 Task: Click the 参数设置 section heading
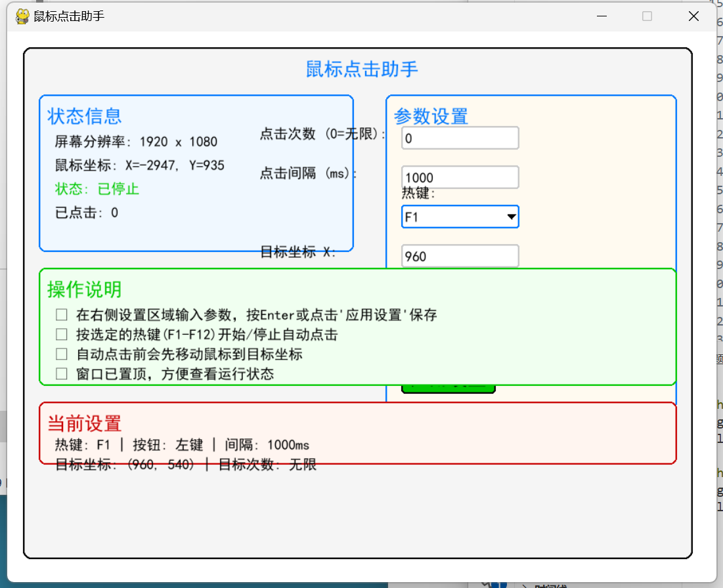431,116
